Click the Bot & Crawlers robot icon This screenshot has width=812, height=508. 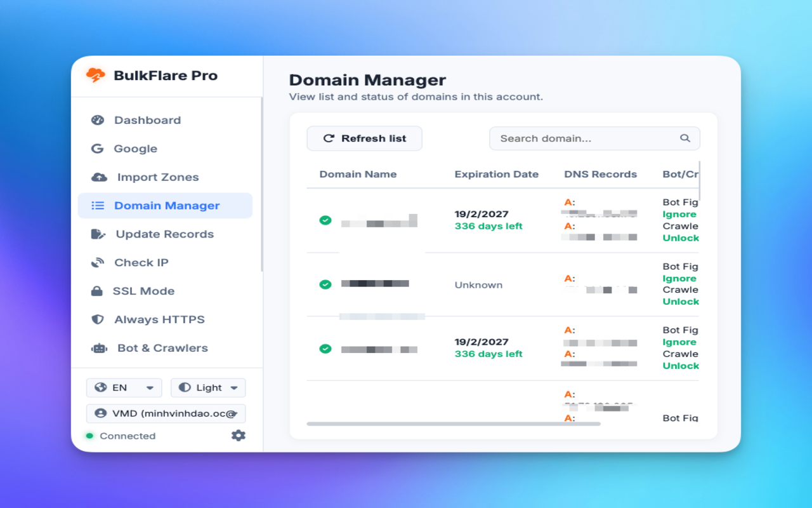pos(99,348)
